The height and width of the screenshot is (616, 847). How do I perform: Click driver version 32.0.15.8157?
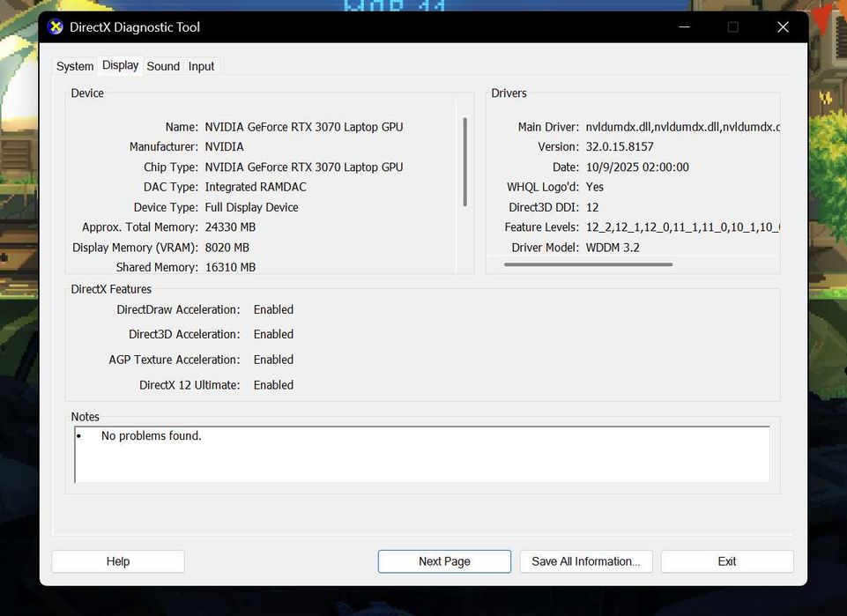pyautogui.click(x=620, y=147)
